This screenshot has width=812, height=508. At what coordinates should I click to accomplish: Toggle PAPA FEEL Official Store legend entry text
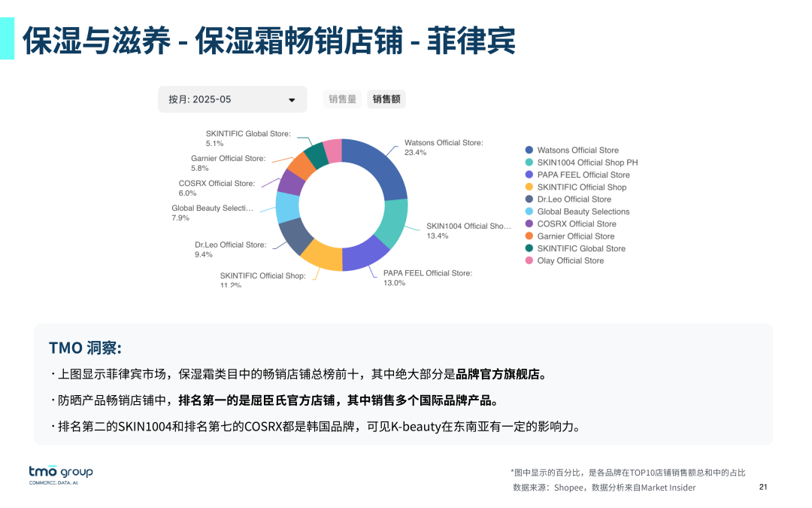point(583,175)
